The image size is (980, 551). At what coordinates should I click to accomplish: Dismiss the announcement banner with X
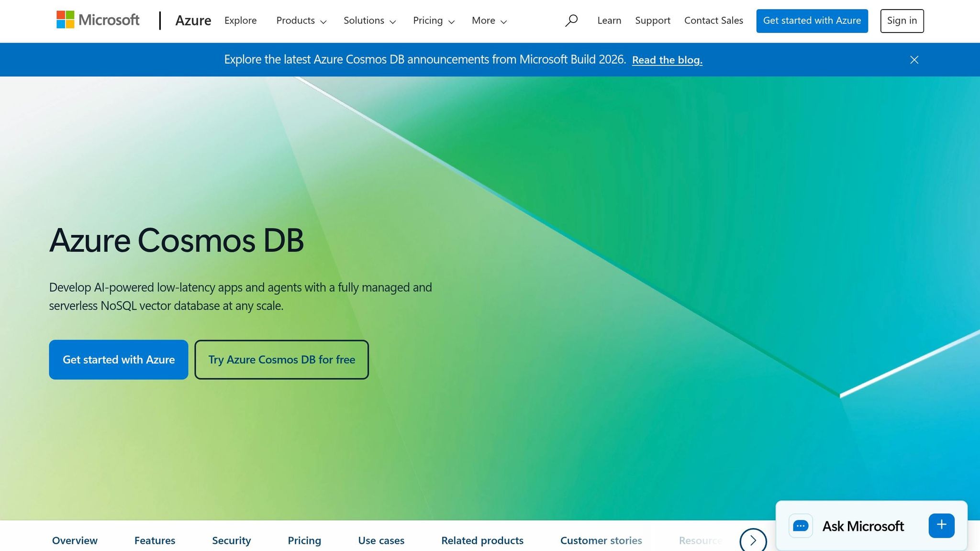tap(914, 60)
